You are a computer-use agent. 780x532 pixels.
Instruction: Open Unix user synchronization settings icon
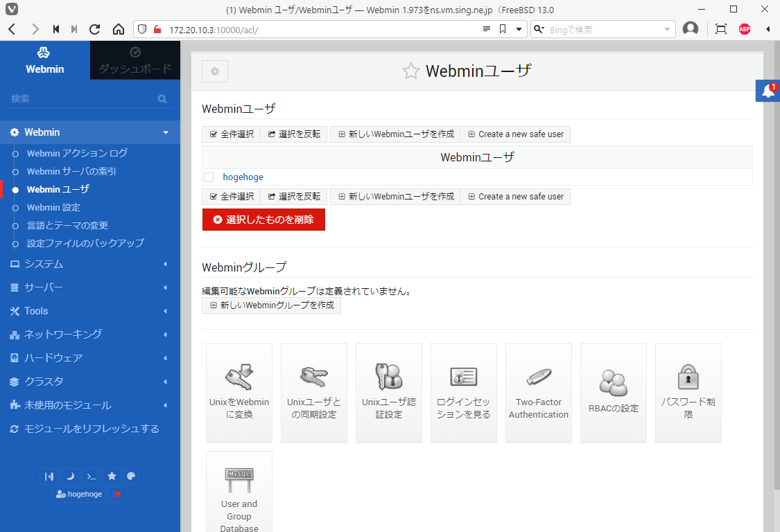314,392
